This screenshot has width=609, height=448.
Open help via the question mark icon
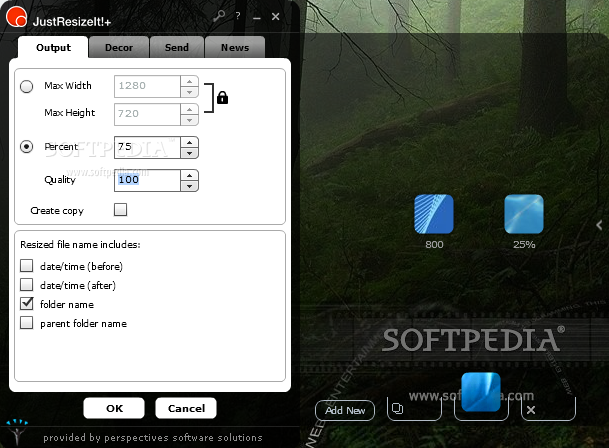coord(238,16)
